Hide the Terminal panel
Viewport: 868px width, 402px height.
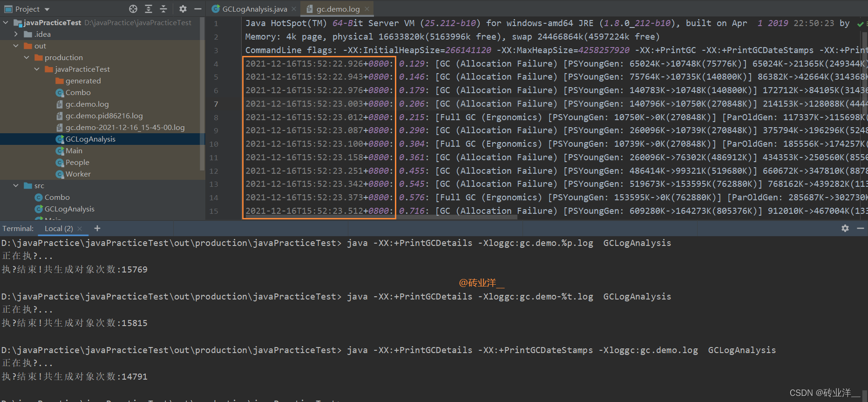pyautogui.click(x=860, y=228)
